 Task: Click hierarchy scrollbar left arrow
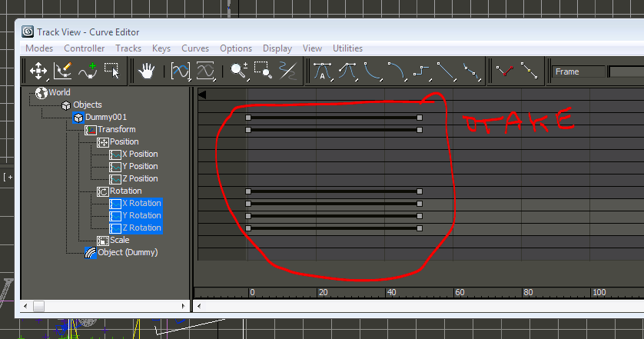[26, 306]
